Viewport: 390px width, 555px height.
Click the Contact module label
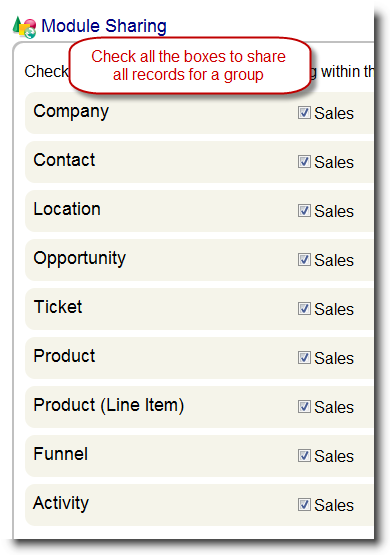point(64,160)
